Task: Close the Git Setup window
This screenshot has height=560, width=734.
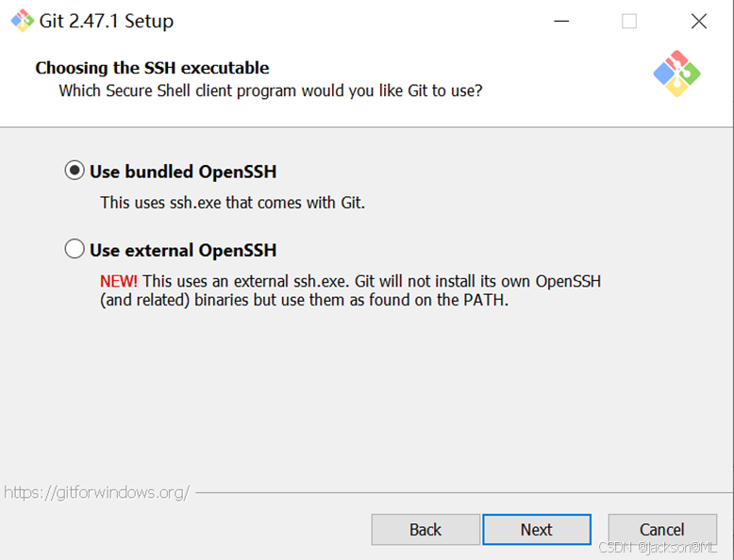Action: (699, 21)
